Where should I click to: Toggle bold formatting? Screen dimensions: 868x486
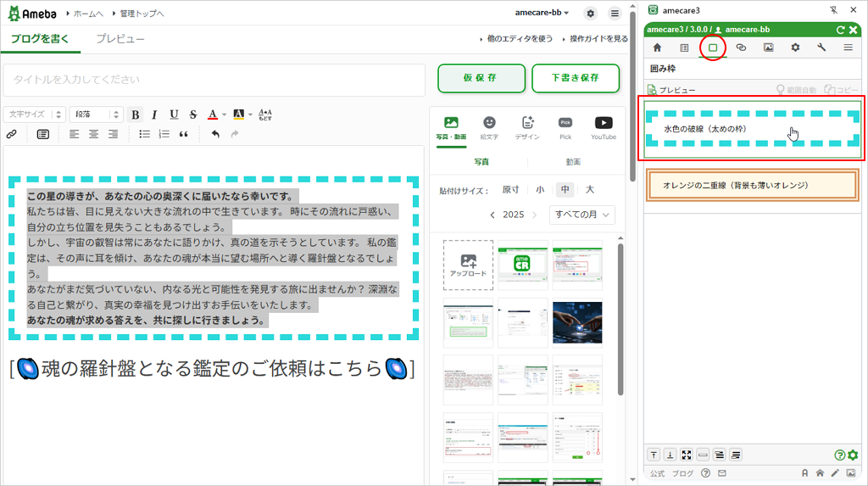click(x=136, y=115)
